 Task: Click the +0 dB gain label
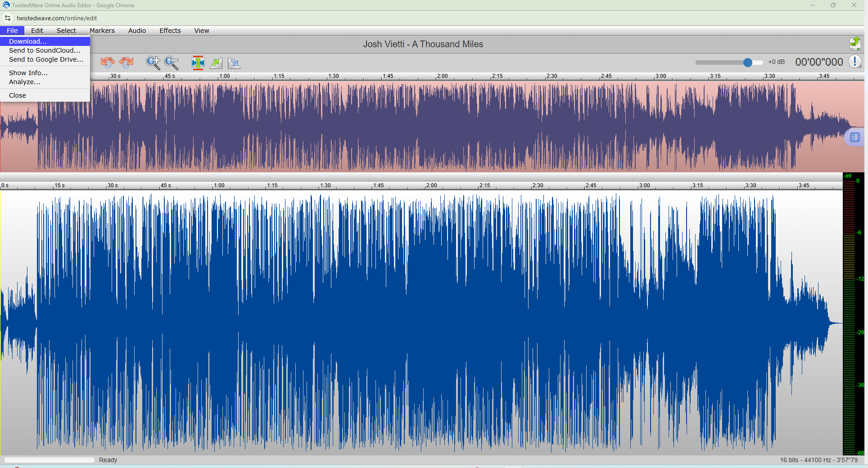777,62
